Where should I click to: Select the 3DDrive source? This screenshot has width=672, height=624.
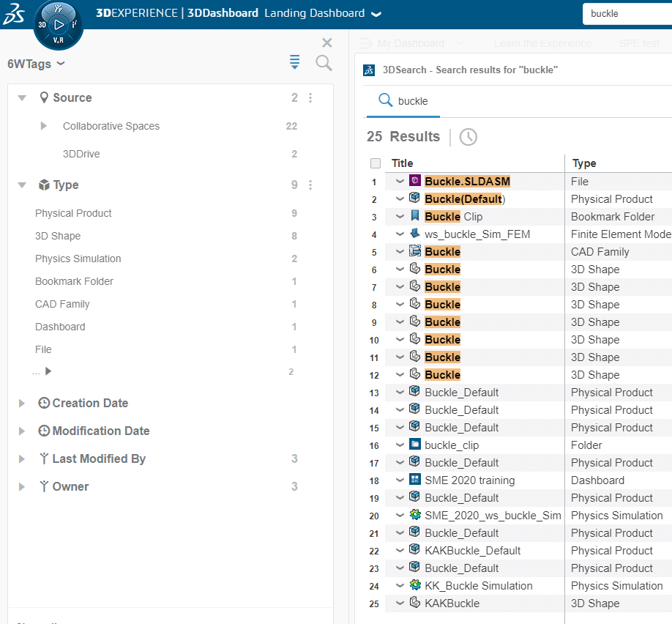(81, 154)
